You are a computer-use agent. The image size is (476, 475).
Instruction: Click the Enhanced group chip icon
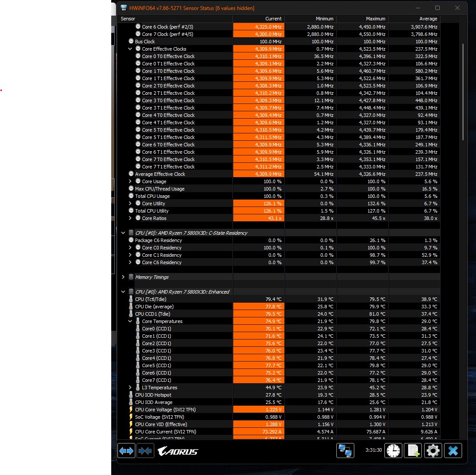(x=131, y=291)
